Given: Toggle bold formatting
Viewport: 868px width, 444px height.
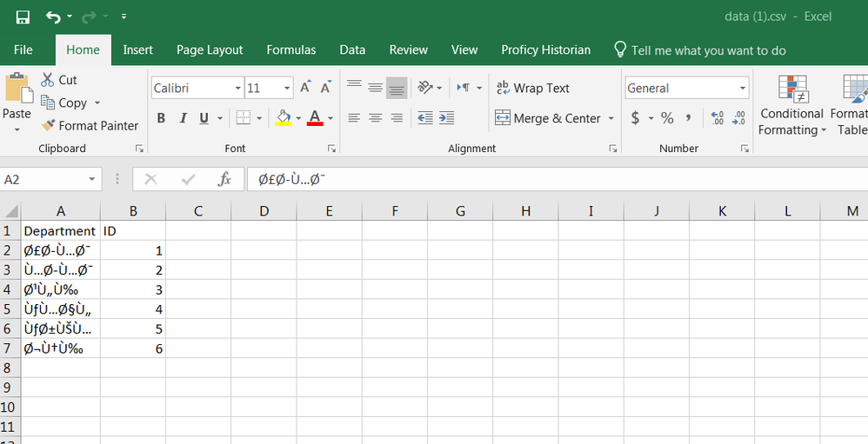Looking at the screenshot, I should click(x=161, y=118).
